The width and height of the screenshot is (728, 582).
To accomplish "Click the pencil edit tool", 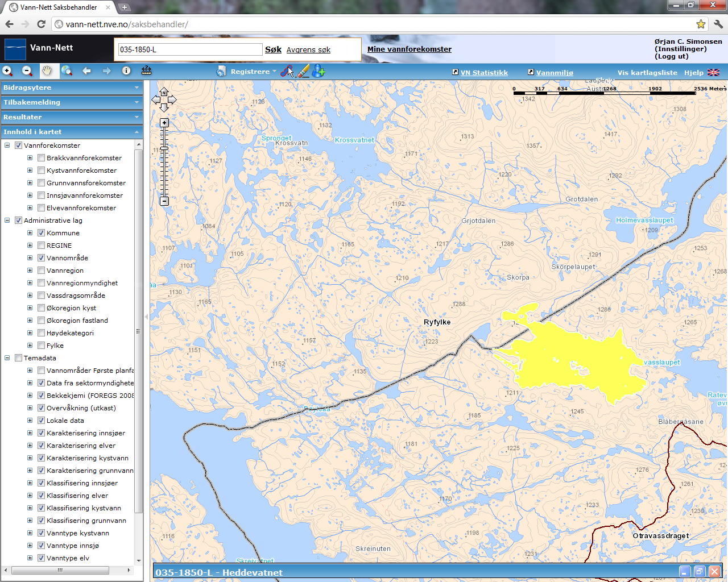I will pos(304,71).
